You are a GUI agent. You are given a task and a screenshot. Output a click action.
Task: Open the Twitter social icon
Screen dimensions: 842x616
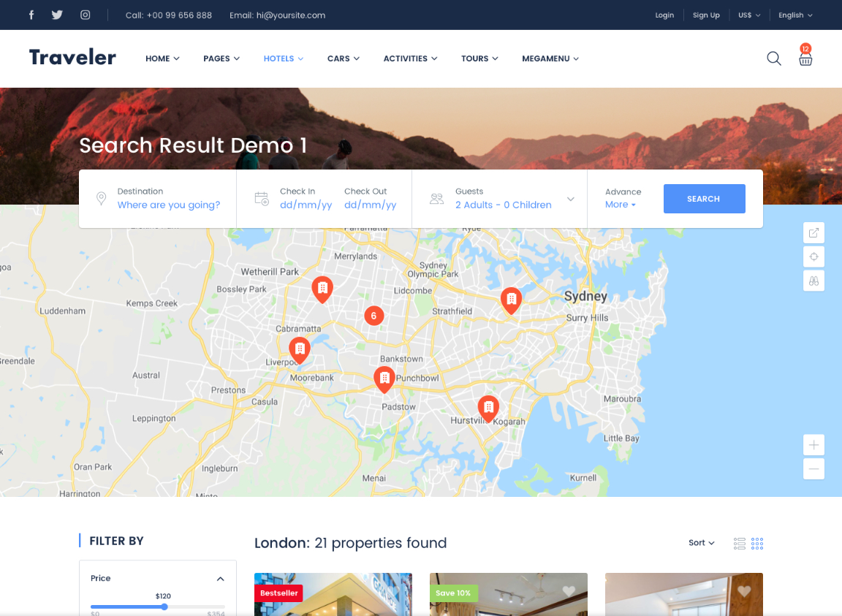tap(57, 15)
